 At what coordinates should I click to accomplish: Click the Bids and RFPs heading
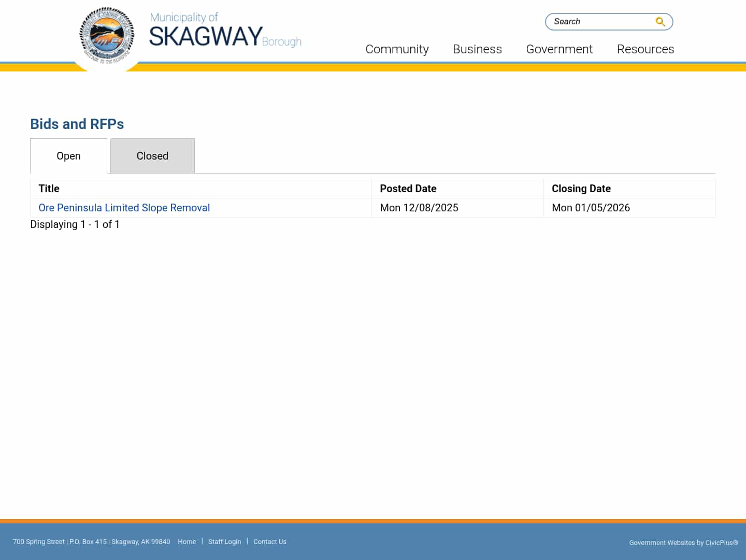tap(77, 124)
